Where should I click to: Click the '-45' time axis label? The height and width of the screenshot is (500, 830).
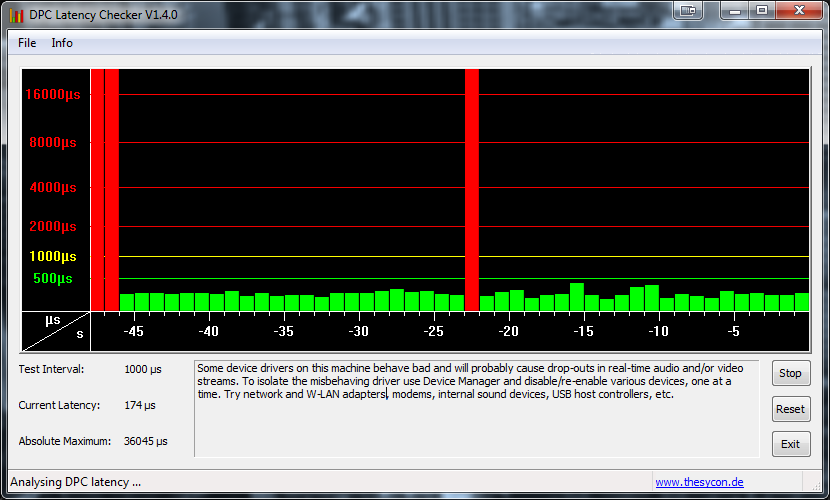pos(133,331)
